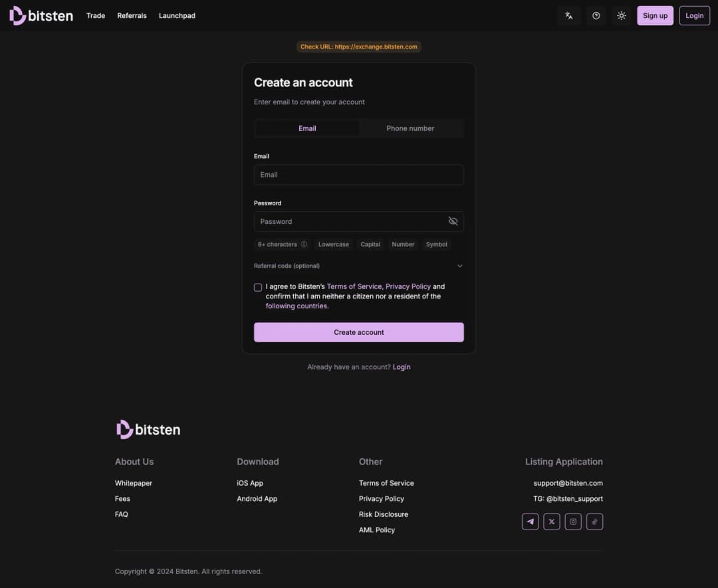Click the Copyright 2024 Bitsten notice
The height and width of the screenshot is (588, 718).
pos(188,571)
